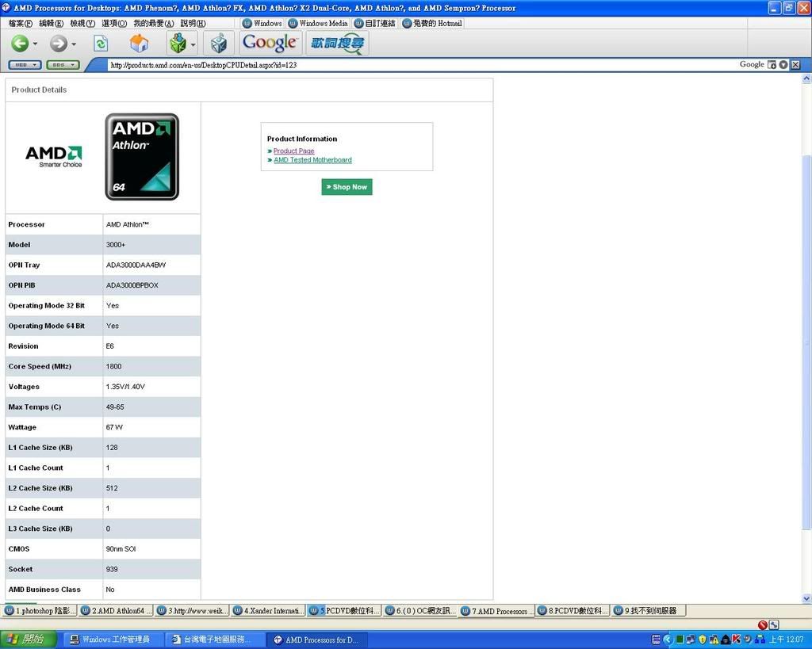Screen dimensions: 812x649
Task: Switch to 台灣電子地圖服務 taskbar button
Action: pos(216,639)
